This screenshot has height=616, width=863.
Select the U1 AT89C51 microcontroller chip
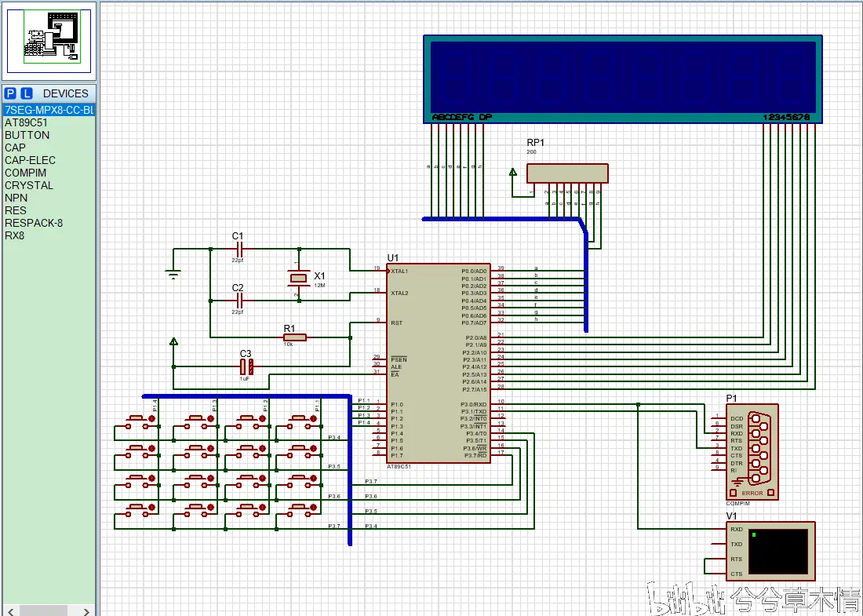tap(438, 363)
